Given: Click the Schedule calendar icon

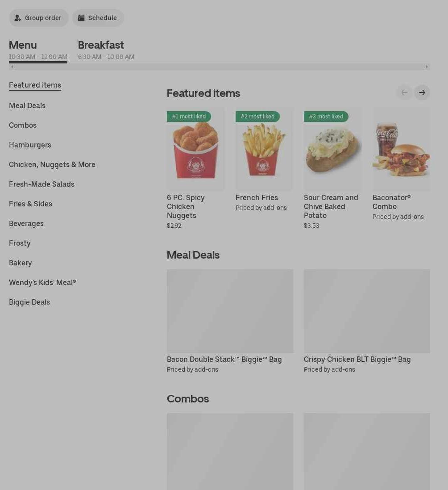Looking at the screenshot, I should coord(81,18).
